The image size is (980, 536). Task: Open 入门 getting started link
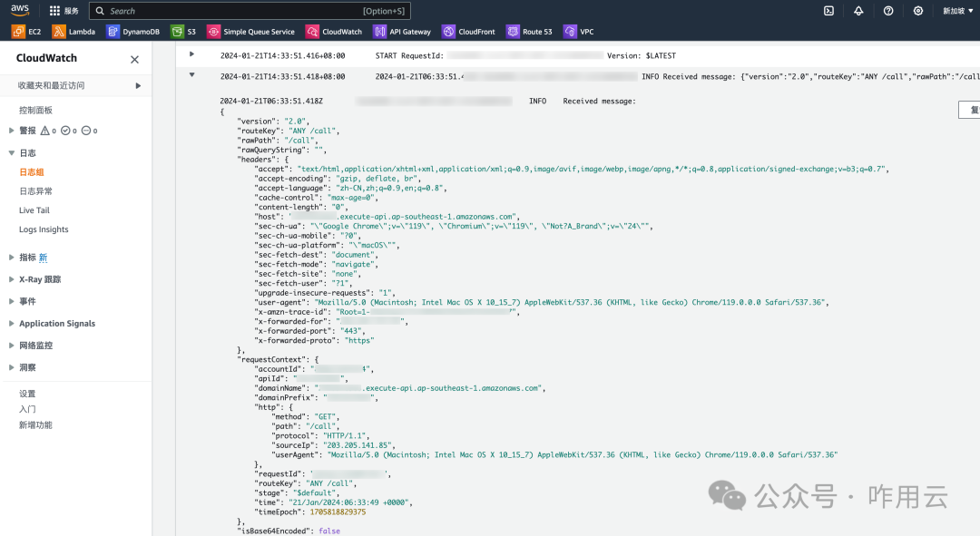tap(27, 409)
